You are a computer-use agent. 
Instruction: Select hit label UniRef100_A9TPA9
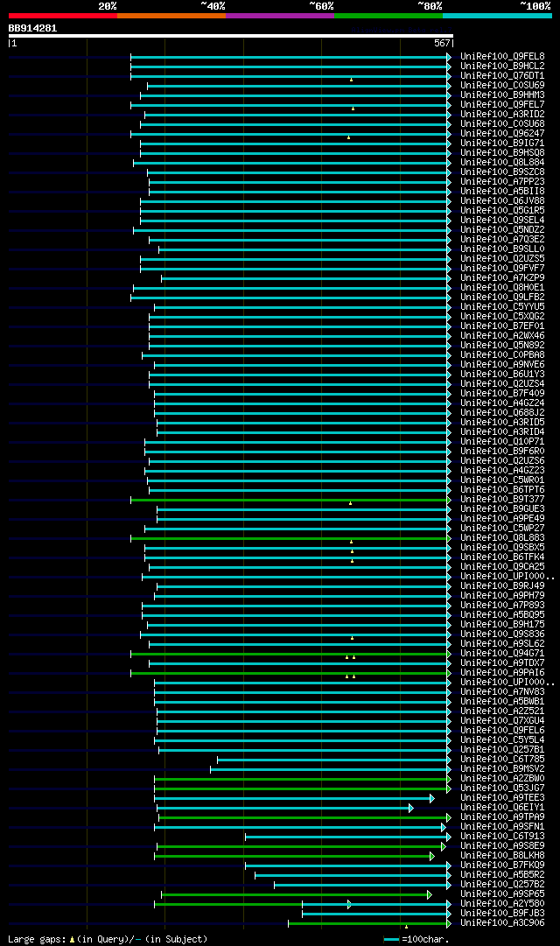coord(502,816)
